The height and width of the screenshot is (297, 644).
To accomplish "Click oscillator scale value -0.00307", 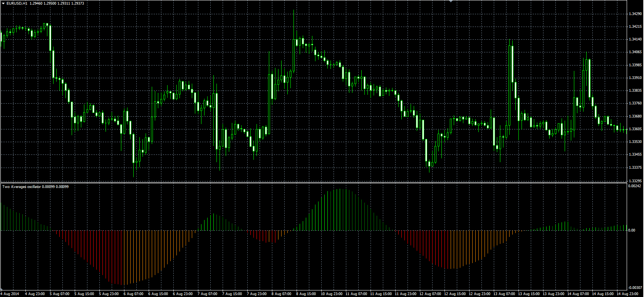I will click(x=634, y=288).
